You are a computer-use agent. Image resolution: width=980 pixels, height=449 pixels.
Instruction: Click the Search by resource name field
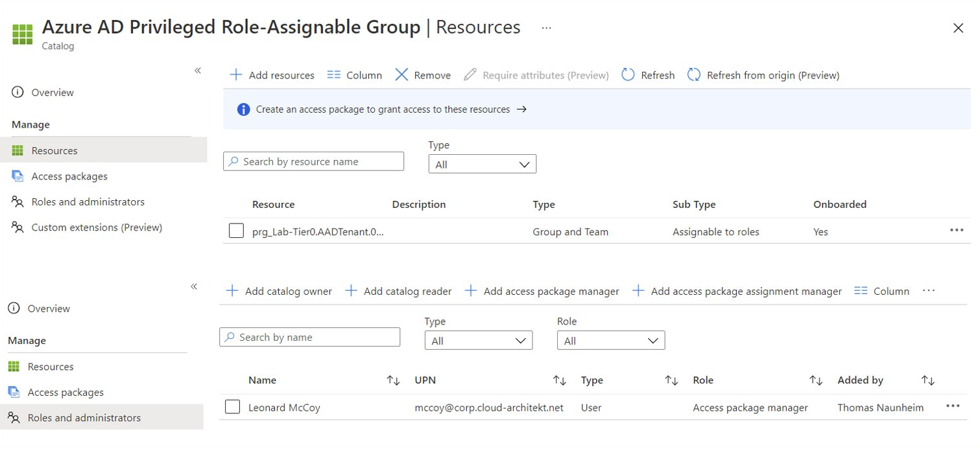coord(313,161)
